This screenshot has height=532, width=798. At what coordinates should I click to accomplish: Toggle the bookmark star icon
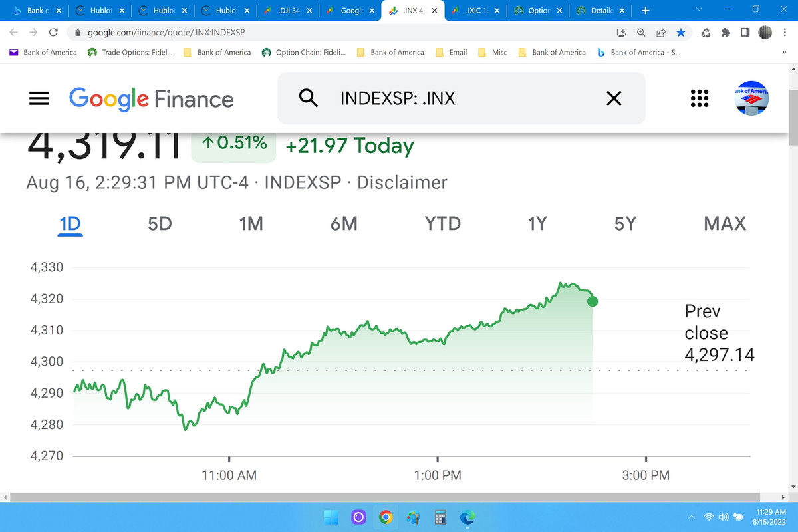coord(680,32)
